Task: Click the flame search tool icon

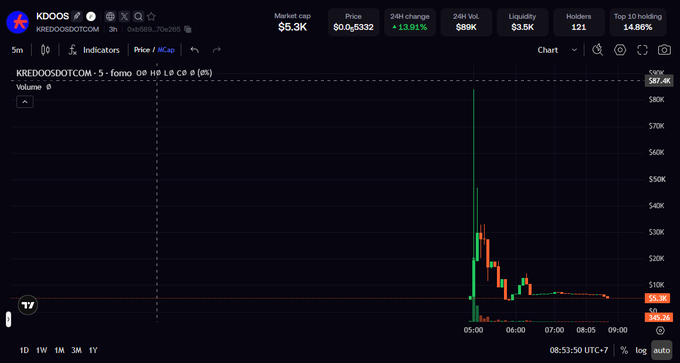Action: point(598,50)
